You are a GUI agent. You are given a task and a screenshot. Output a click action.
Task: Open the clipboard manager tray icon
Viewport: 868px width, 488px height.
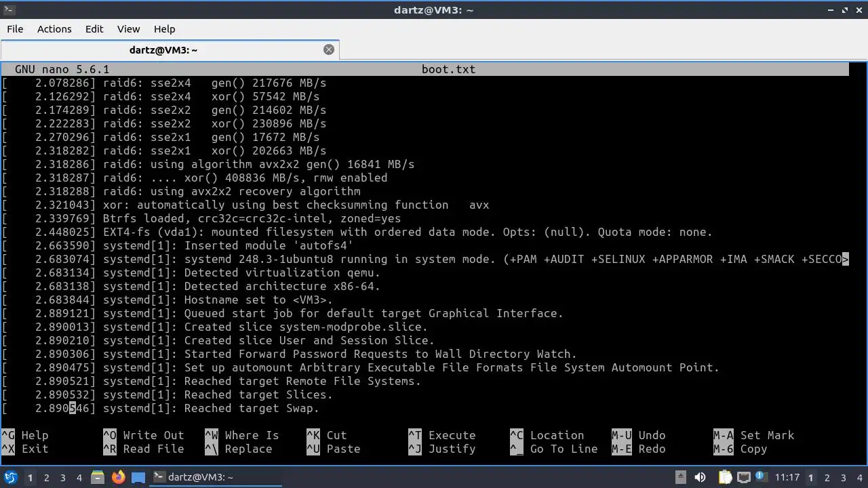tap(725, 477)
